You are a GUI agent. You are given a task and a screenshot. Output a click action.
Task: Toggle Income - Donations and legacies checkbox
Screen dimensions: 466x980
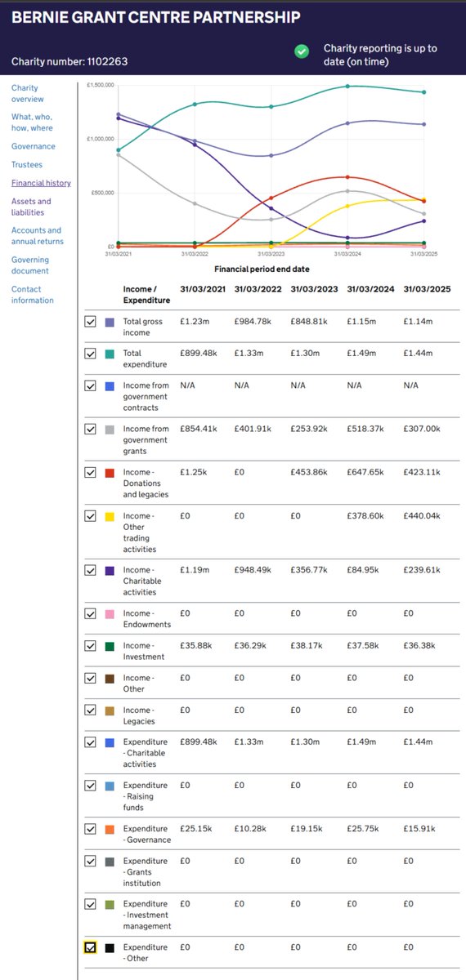click(x=91, y=472)
